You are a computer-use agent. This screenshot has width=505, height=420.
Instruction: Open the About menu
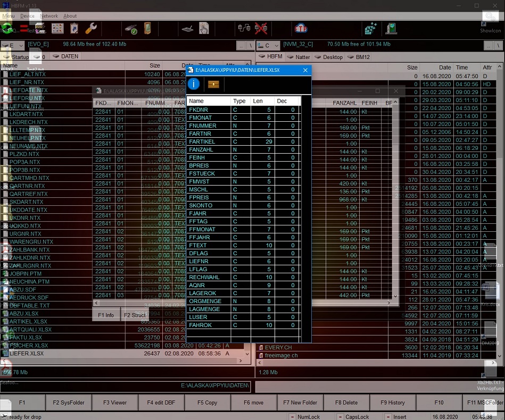pos(70,16)
